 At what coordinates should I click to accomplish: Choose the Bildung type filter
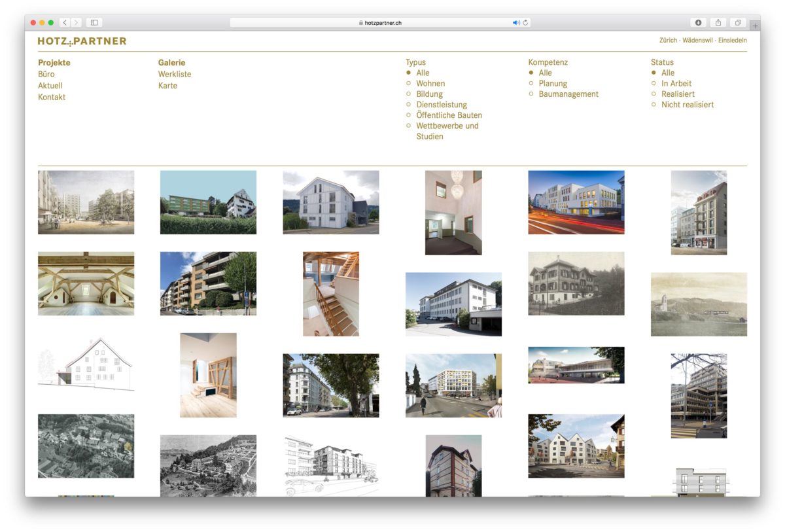(x=429, y=94)
